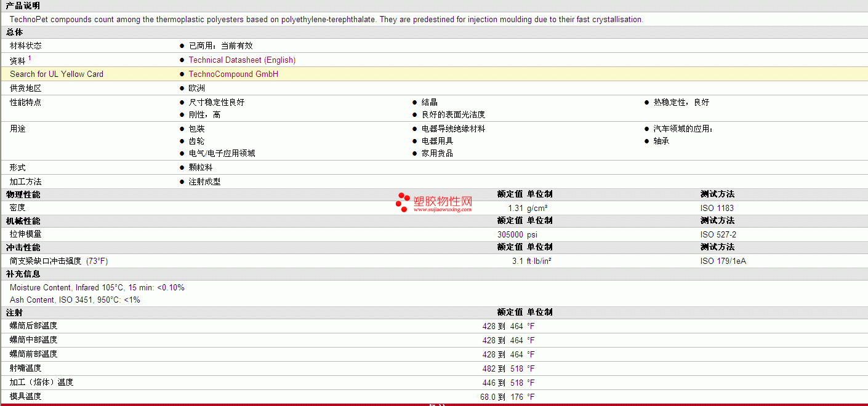Click the TechnoPet product description paragraph

(x=326, y=20)
